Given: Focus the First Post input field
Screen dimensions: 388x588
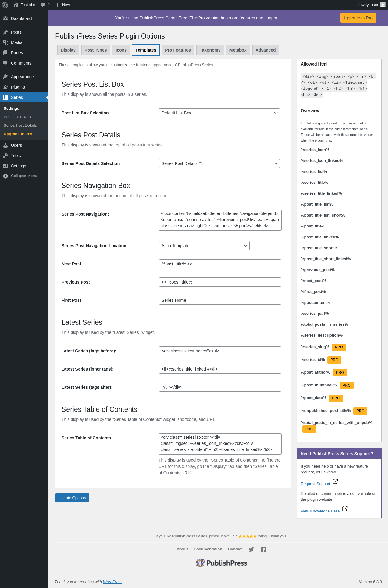Looking at the screenshot, I should point(220,300).
